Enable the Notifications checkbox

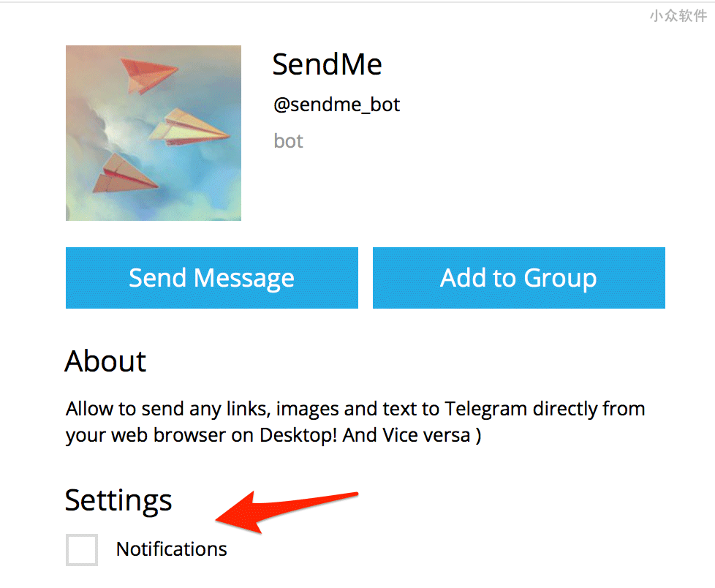tap(82, 550)
